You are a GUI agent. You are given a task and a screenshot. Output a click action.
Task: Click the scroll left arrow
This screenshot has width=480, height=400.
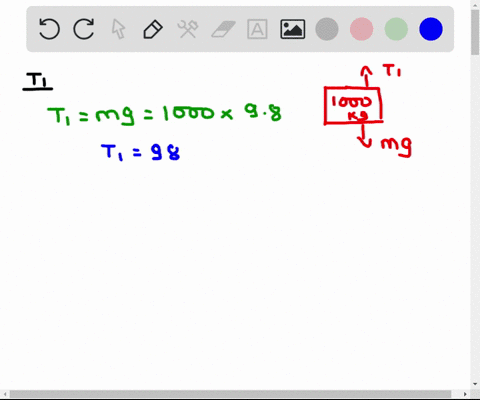[x=5, y=394]
